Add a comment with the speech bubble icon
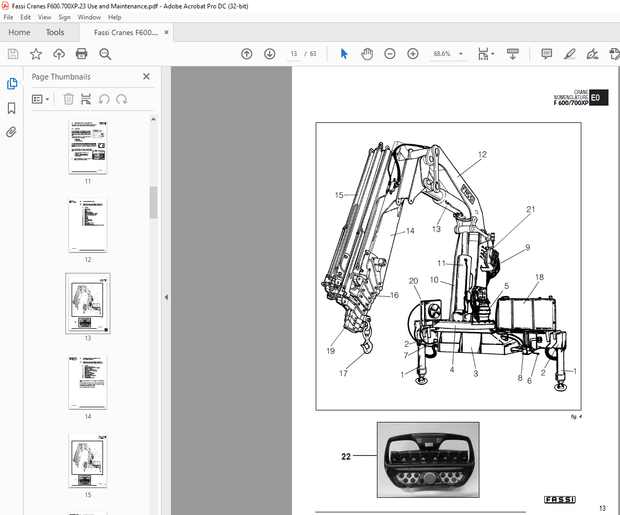Image resolution: width=620 pixels, height=515 pixels. [x=546, y=54]
